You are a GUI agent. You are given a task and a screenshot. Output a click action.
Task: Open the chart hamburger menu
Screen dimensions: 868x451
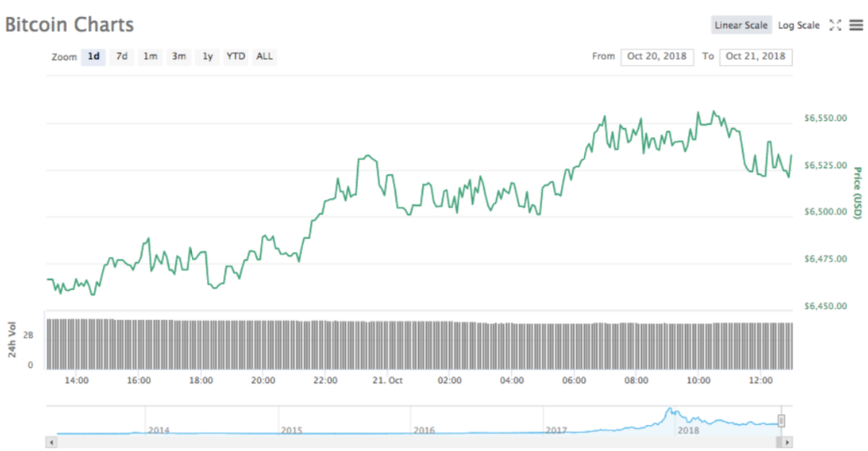pos(856,25)
